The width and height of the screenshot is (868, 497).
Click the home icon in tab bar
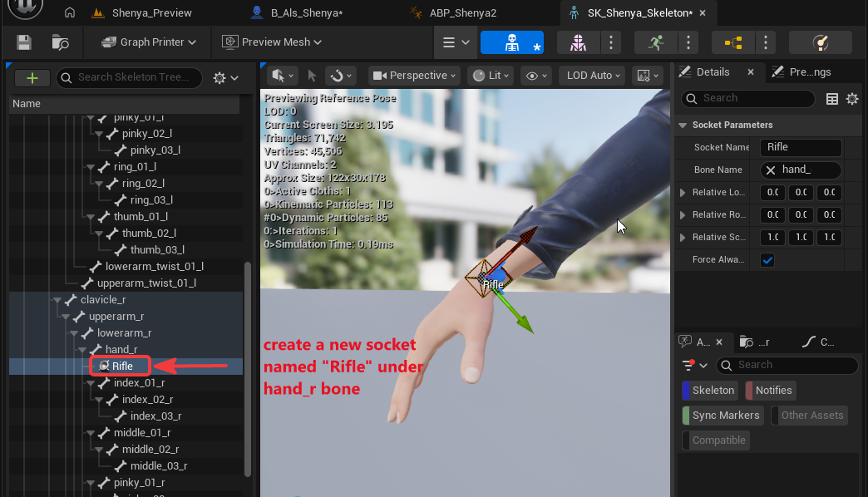(70, 12)
